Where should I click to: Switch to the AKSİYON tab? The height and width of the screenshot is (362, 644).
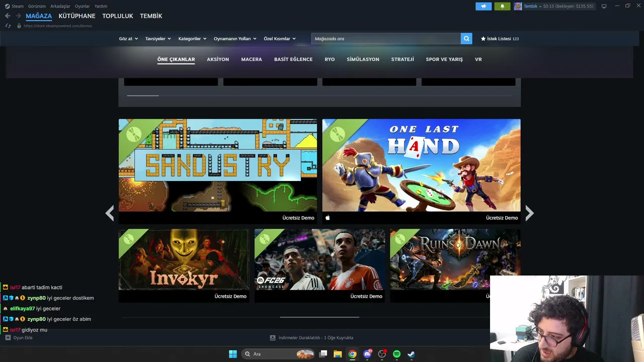tap(218, 59)
